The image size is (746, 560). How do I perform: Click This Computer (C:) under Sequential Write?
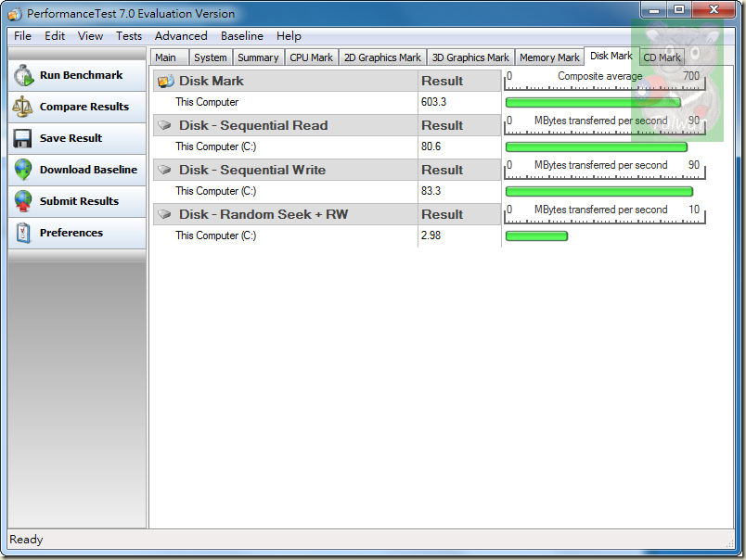pos(215,191)
